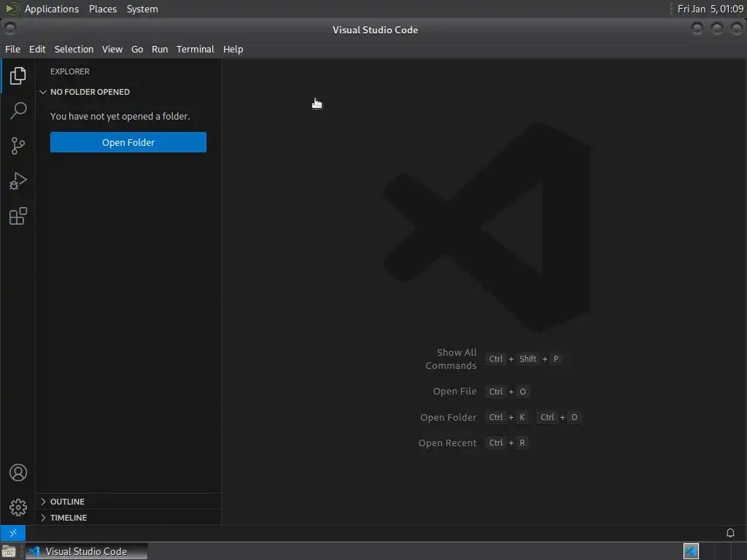Open Run and Debug view icon
The image size is (747, 560).
(18, 181)
